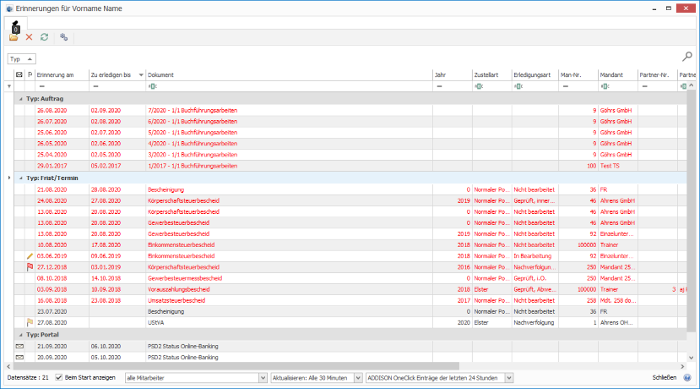
Task: Open the settings gears icon in toolbar
Action: pos(64,38)
